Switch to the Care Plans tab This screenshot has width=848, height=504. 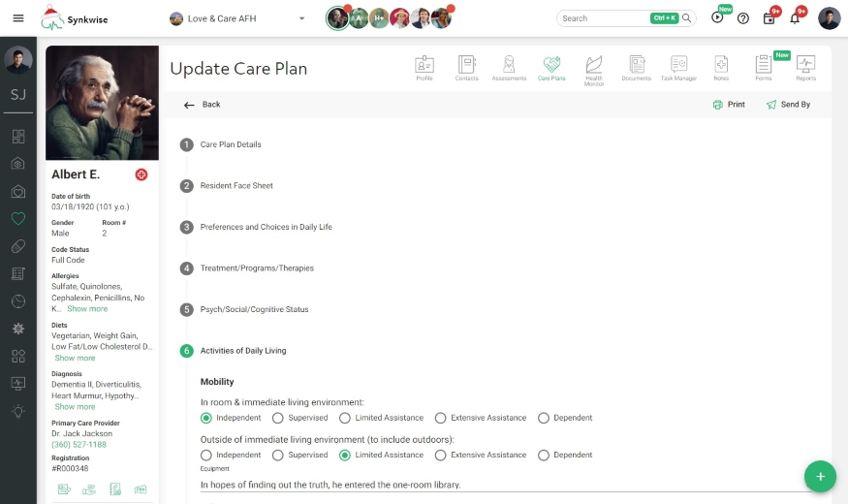tap(551, 68)
